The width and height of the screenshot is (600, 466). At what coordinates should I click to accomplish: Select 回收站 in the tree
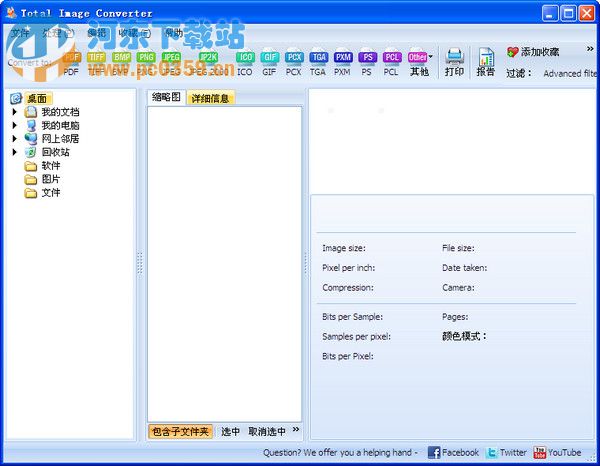tap(55, 152)
